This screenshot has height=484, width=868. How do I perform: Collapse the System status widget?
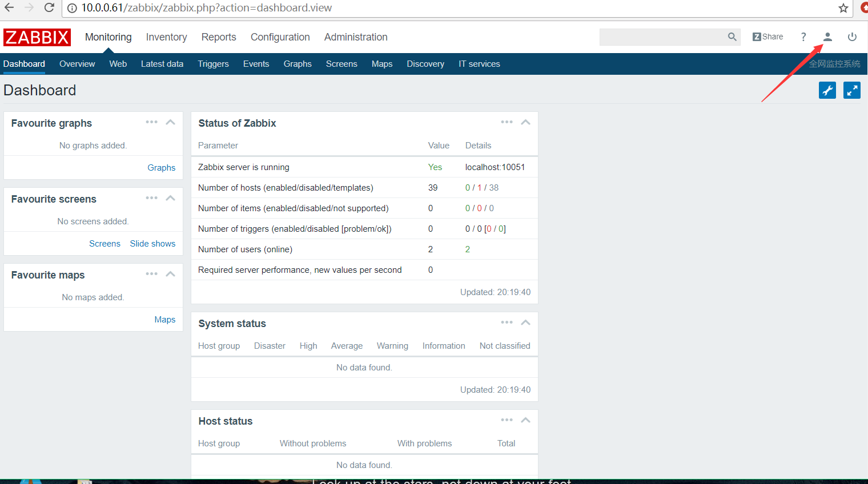[525, 322]
